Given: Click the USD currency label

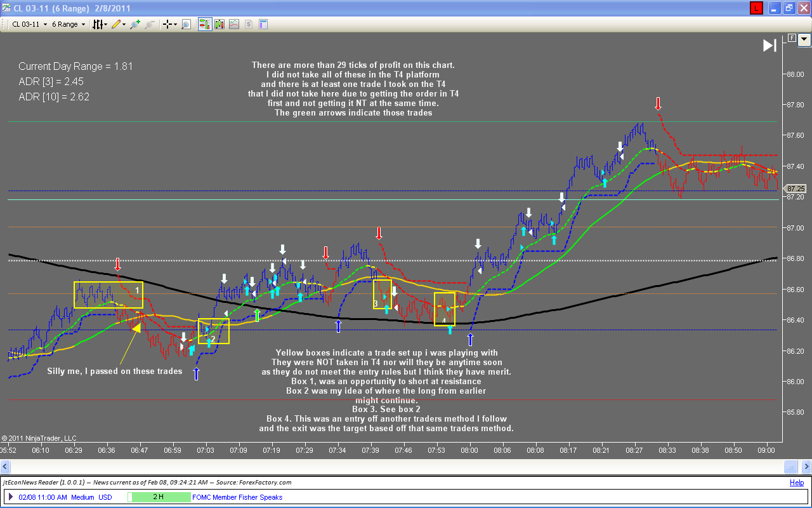Looking at the screenshot, I should click(x=105, y=497).
